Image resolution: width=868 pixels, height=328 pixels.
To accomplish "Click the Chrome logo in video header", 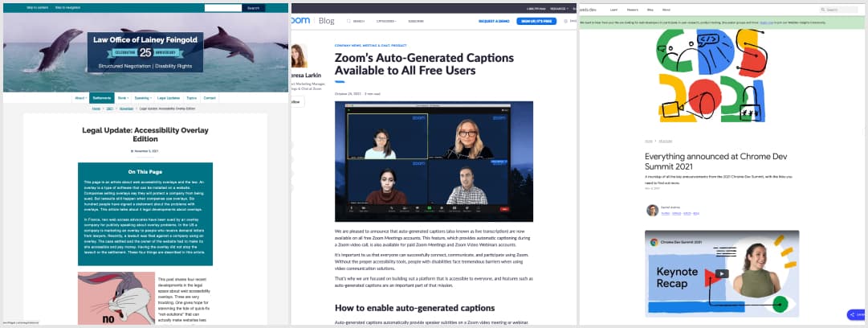I will [654, 242].
